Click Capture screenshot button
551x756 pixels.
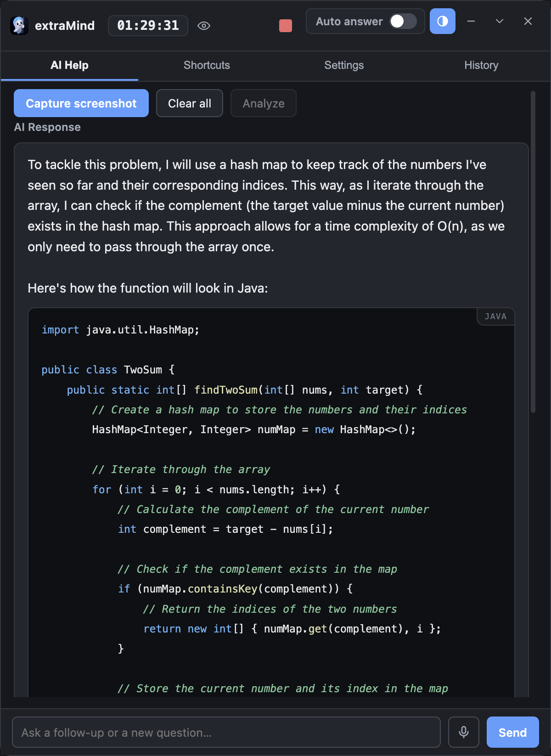[81, 103]
